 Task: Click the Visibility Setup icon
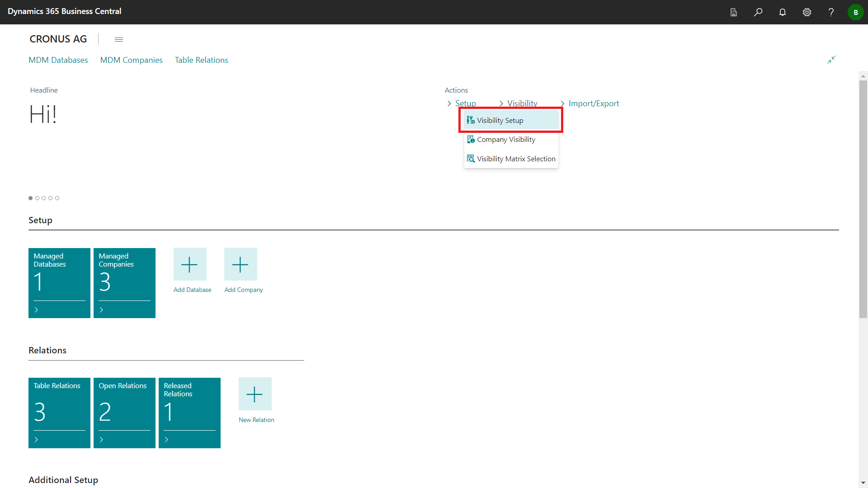[471, 120]
